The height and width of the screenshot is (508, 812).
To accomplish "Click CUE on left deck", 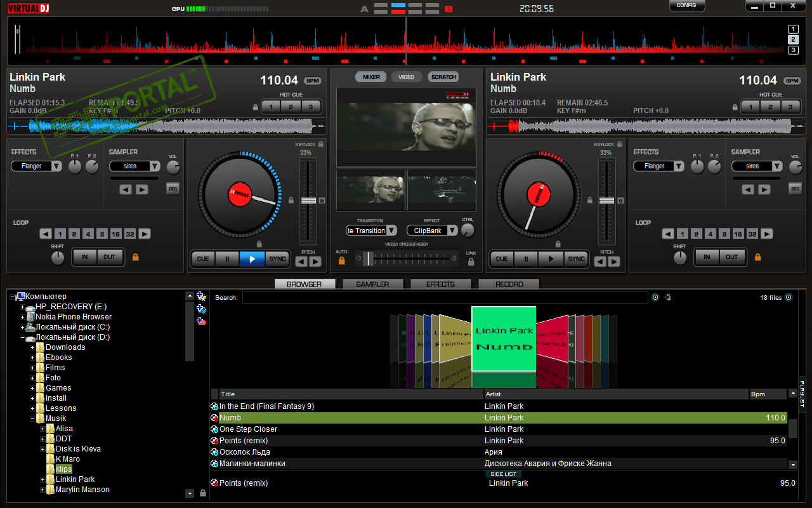I will click(x=203, y=258).
